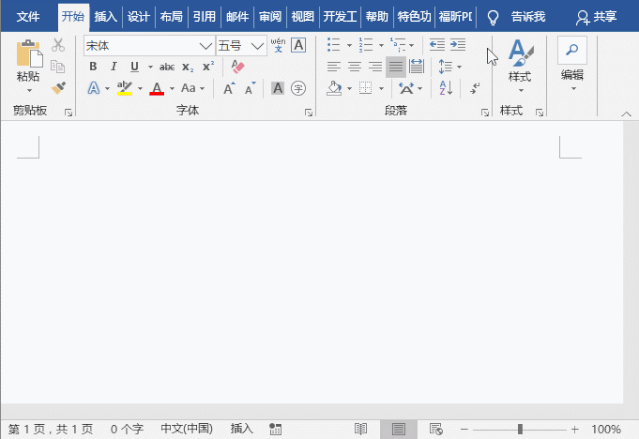The height and width of the screenshot is (439, 639).
Task: Insert enclosed character (字 in circle)
Action: click(298, 88)
